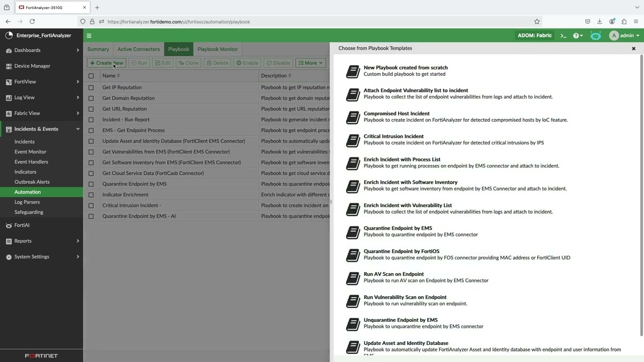Open Outbreak Alerts in the sidebar
This screenshot has width=644, height=362.
click(x=32, y=182)
